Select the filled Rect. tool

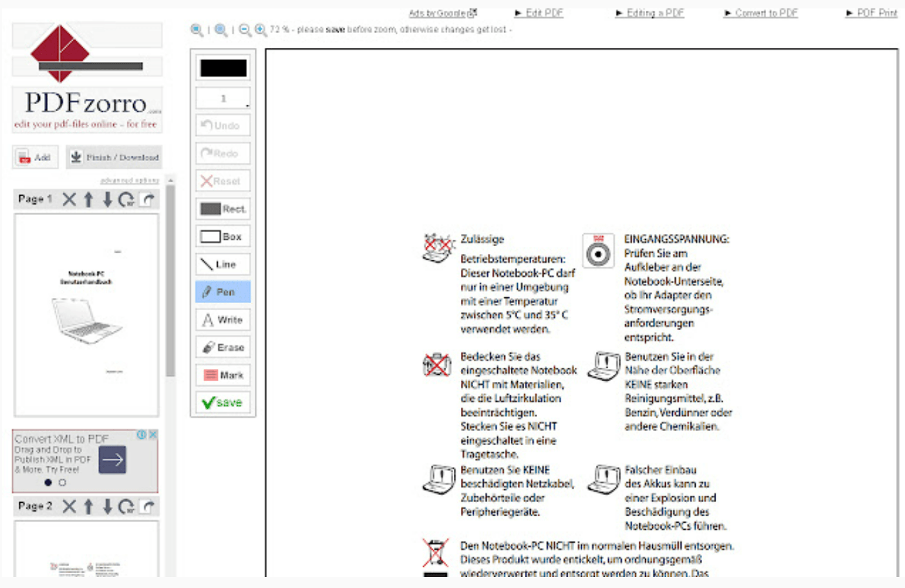(222, 209)
